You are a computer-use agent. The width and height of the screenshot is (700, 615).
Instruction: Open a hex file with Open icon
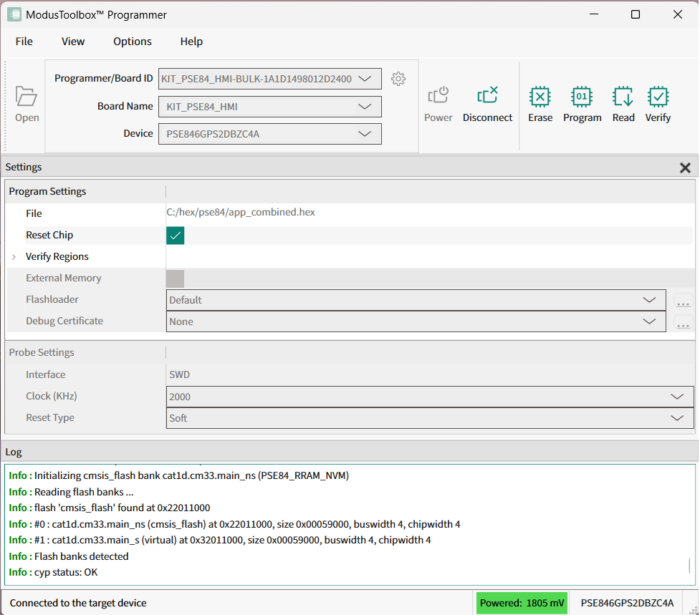(27, 105)
